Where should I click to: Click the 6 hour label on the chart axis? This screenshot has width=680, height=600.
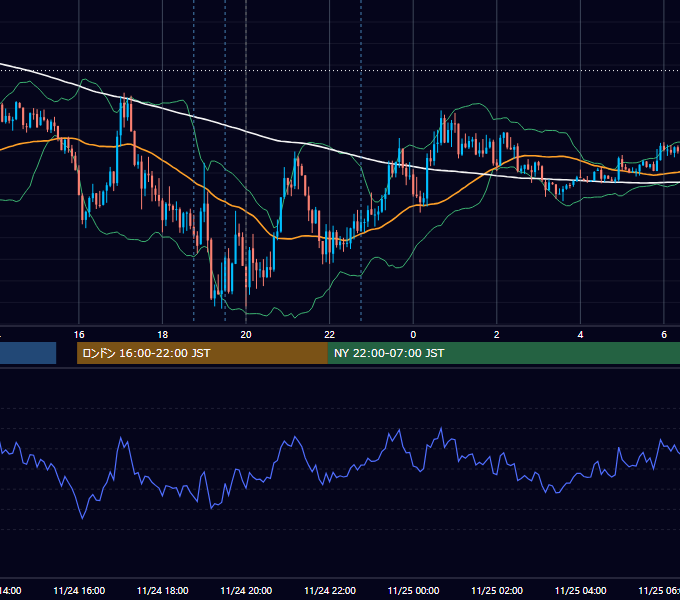click(x=664, y=335)
